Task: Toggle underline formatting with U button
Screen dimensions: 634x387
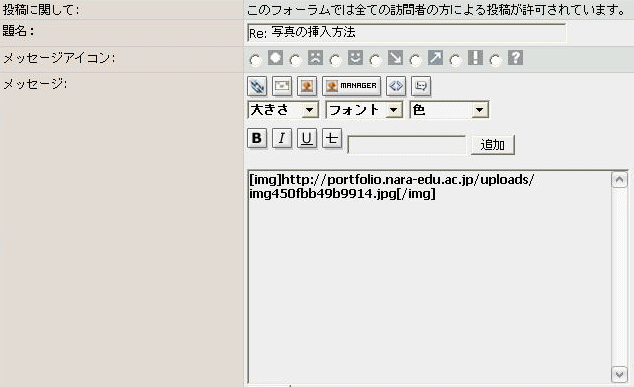Action: click(x=307, y=138)
